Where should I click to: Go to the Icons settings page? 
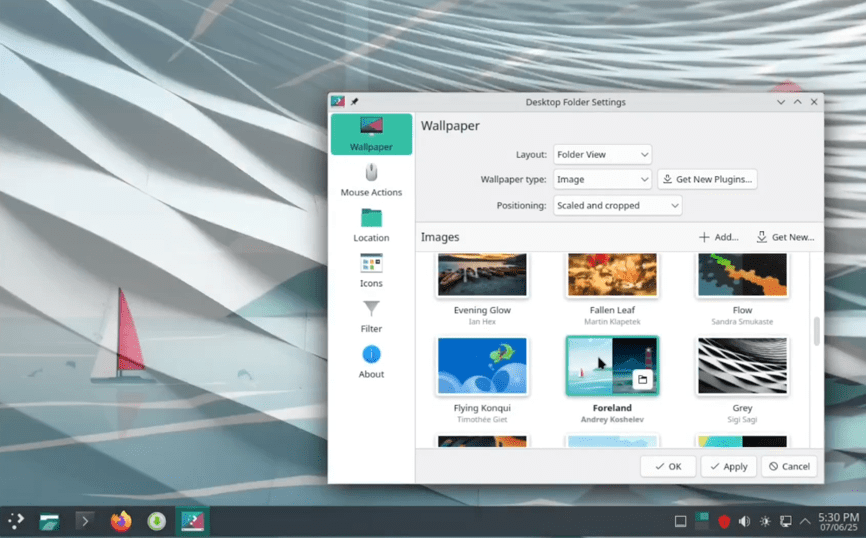click(371, 270)
